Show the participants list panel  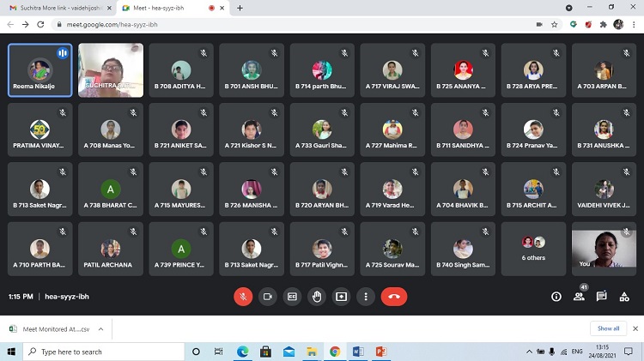click(x=579, y=297)
